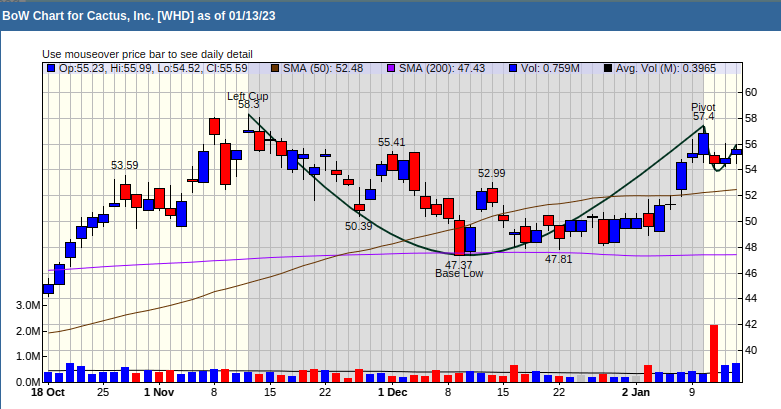This screenshot has width=781, height=409.
Task: Click the 'Pivot 57.4' annotation
Action: 703,112
